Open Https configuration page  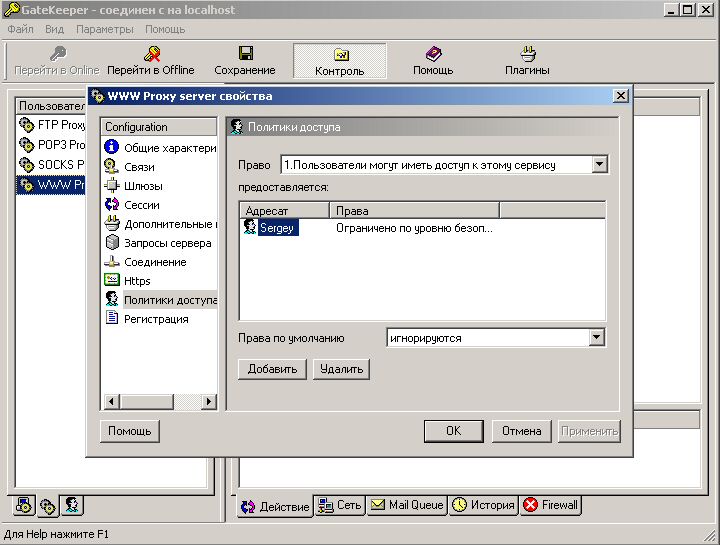click(128, 281)
